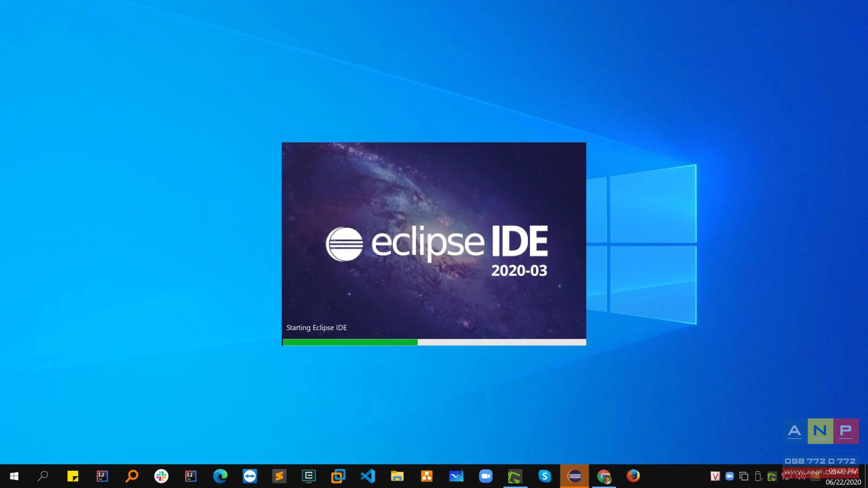Open the orange magnifier search app
The width and height of the screenshot is (868, 488).
click(x=131, y=476)
